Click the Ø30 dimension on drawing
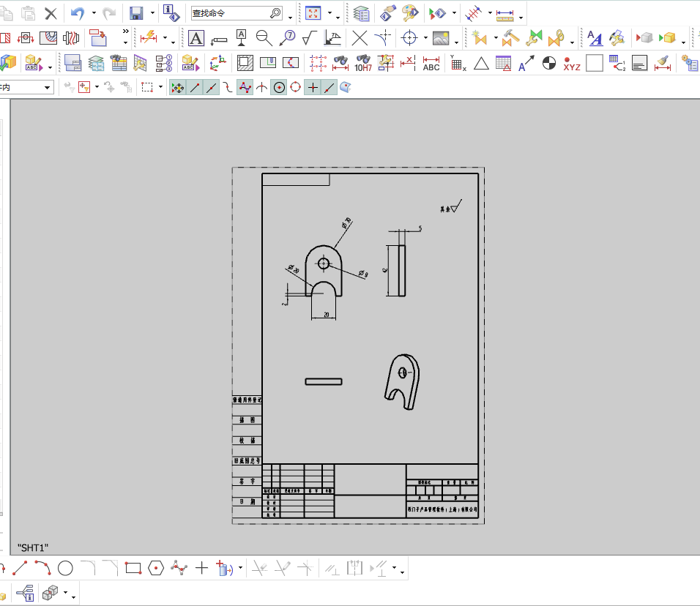 pyautogui.click(x=346, y=223)
